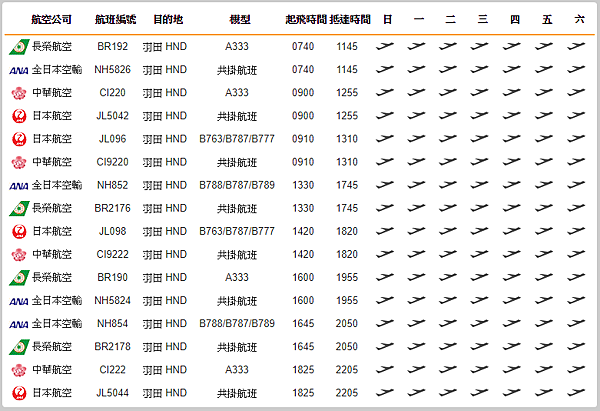
Task: Click Saturday airplane icon in JL5044 row
Action: (576, 393)
